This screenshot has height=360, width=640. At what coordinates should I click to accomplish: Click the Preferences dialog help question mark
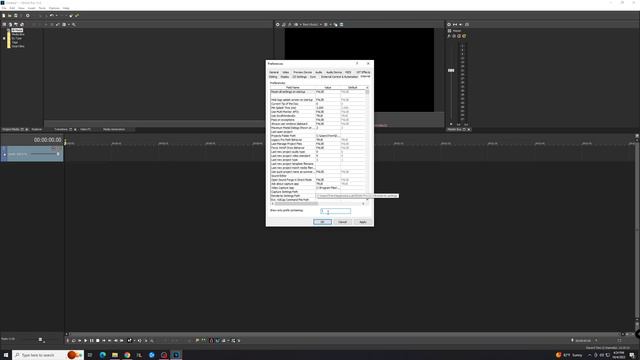(357, 63)
